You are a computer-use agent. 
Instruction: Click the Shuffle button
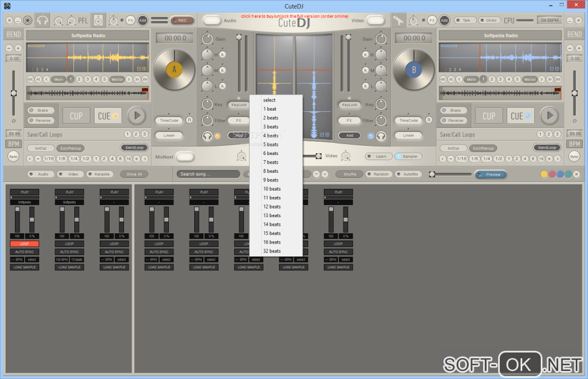(349, 174)
